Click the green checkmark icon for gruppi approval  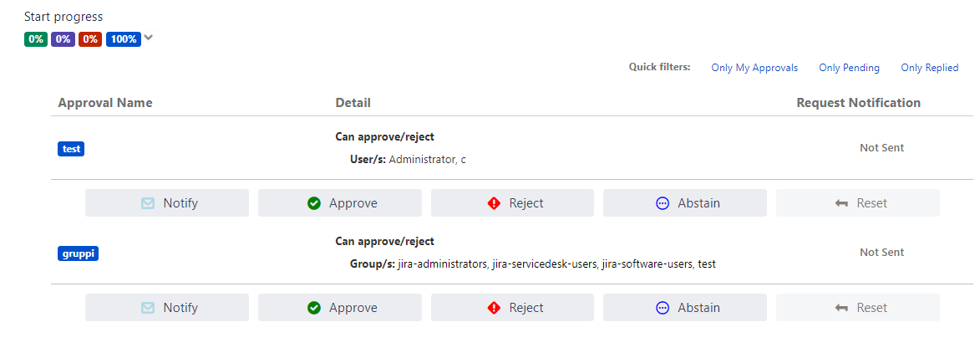coord(314,308)
